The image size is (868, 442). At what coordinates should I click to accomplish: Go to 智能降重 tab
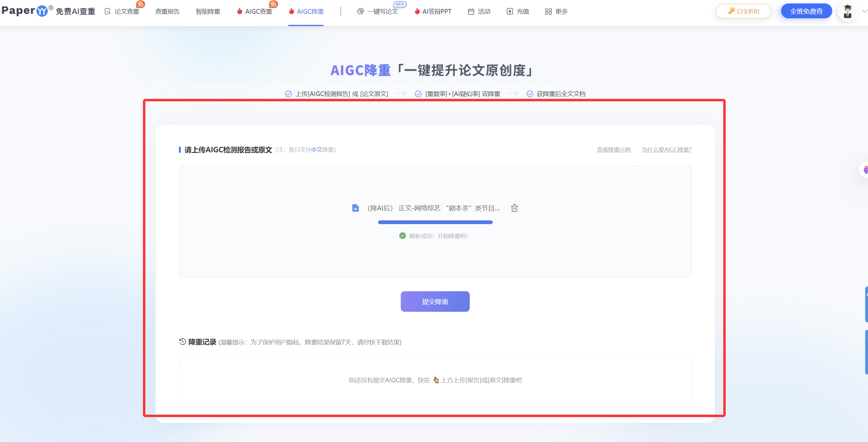(x=208, y=12)
